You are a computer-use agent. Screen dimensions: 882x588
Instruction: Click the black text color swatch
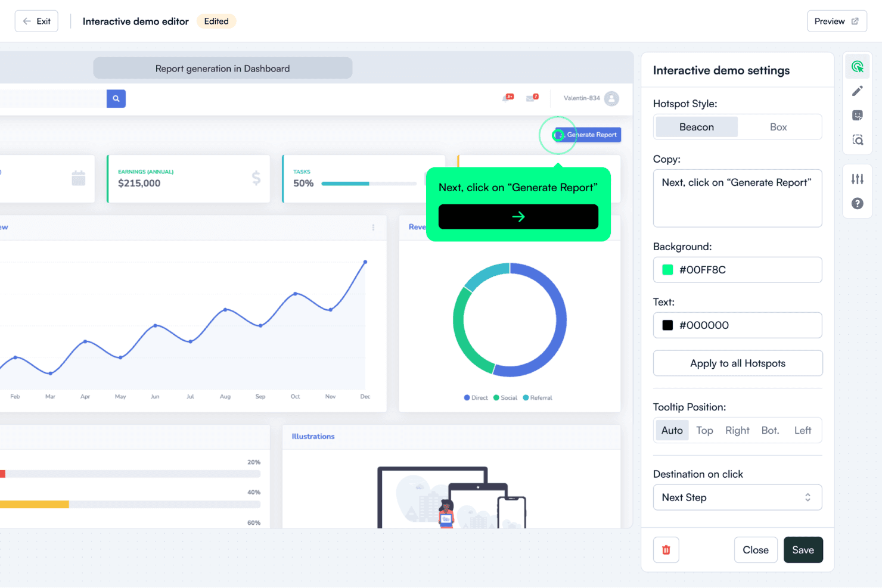point(667,325)
